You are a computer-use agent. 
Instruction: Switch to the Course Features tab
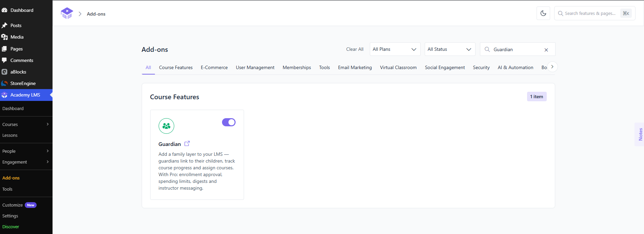pyautogui.click(x=176, y=67)
